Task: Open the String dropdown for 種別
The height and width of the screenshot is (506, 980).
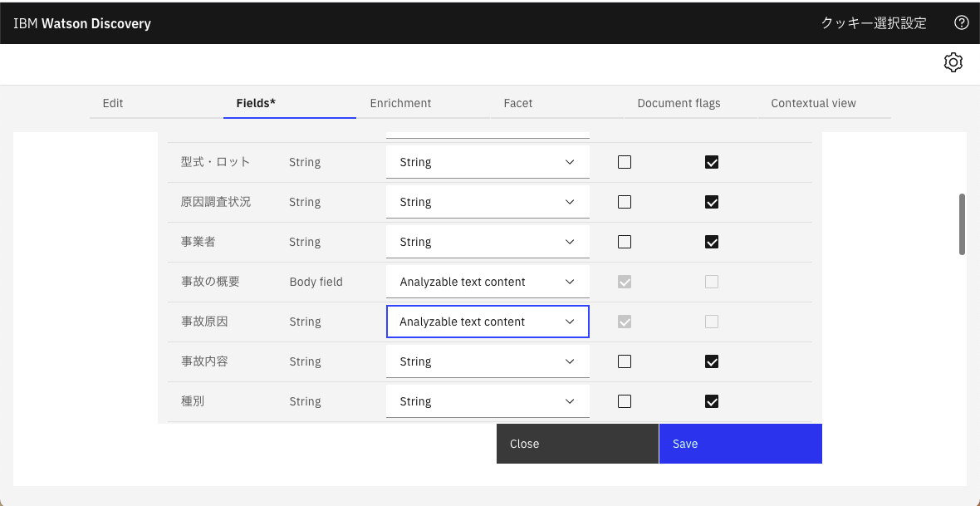Action: [x=488, y=401]
